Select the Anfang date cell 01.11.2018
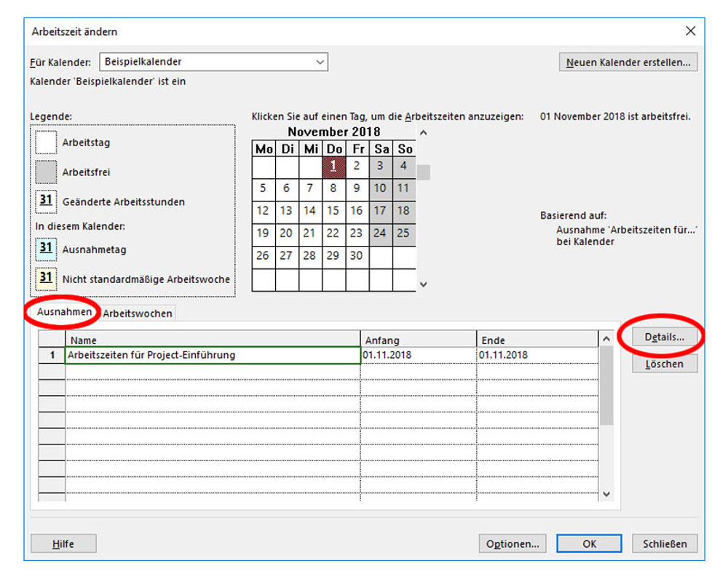This screenshot has width=728, height=579. coord(418,355)
